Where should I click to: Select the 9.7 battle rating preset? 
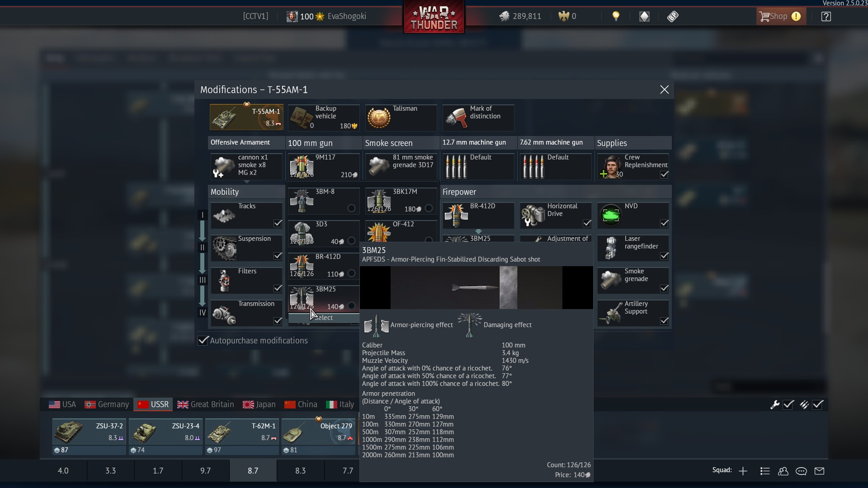206,471
